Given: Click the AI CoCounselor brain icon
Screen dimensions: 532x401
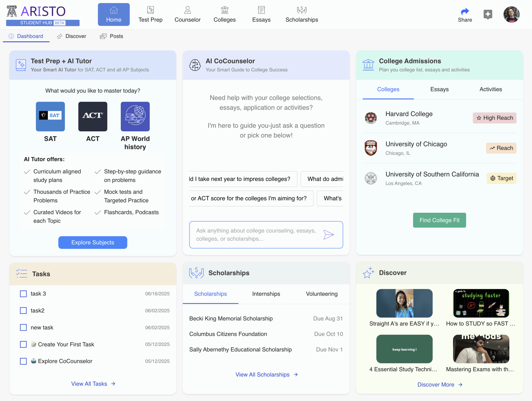Looking at the screenshot, I should (x=195, y=65).
